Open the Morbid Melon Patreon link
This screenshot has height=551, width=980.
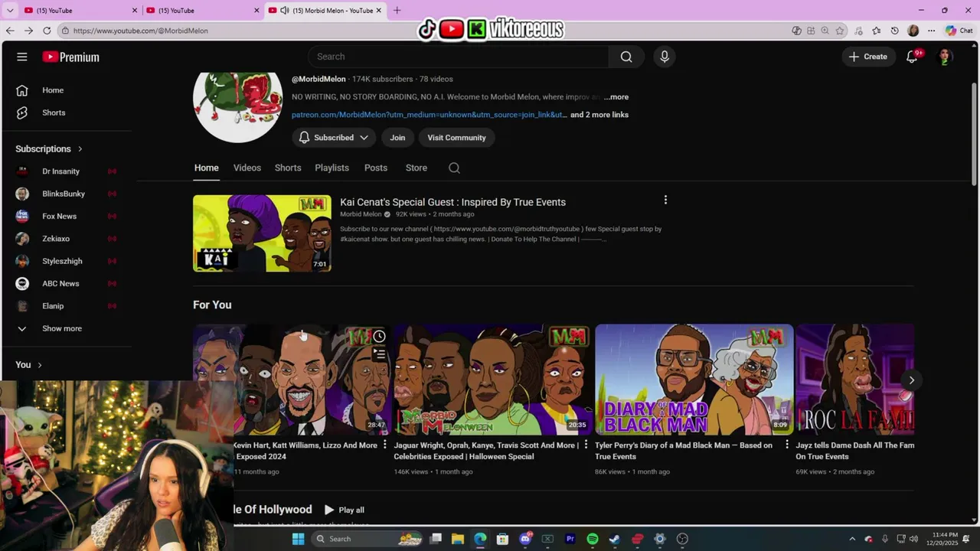430,115
